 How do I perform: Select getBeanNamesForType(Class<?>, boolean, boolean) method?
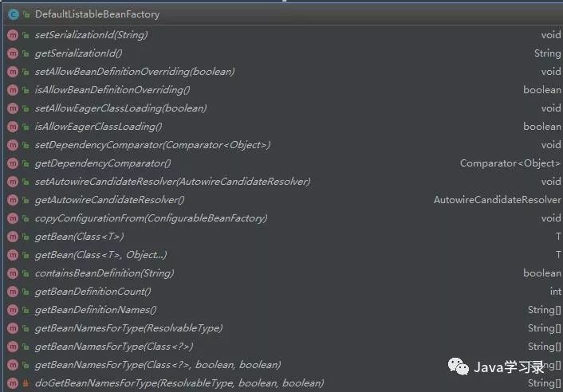[158, 365]
